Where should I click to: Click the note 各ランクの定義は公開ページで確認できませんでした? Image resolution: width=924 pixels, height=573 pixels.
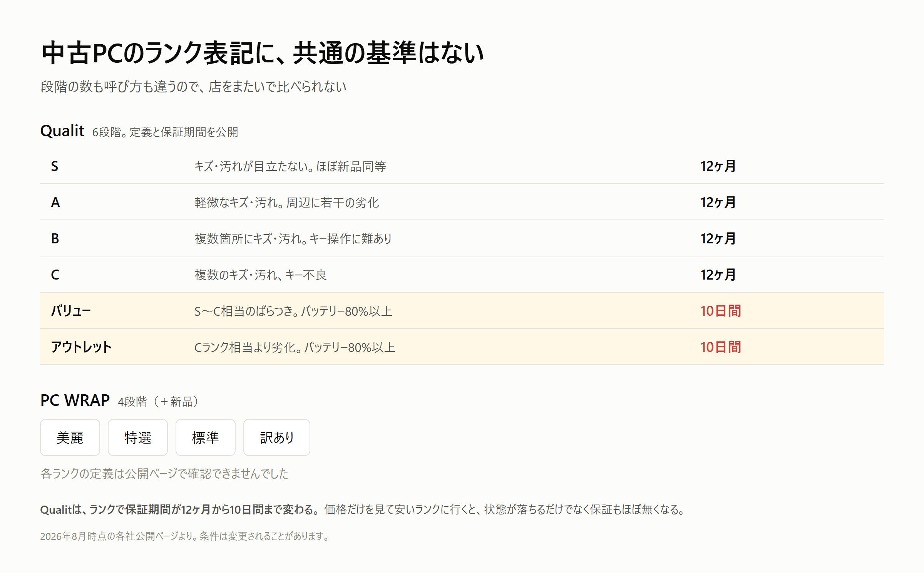(164, 474)
